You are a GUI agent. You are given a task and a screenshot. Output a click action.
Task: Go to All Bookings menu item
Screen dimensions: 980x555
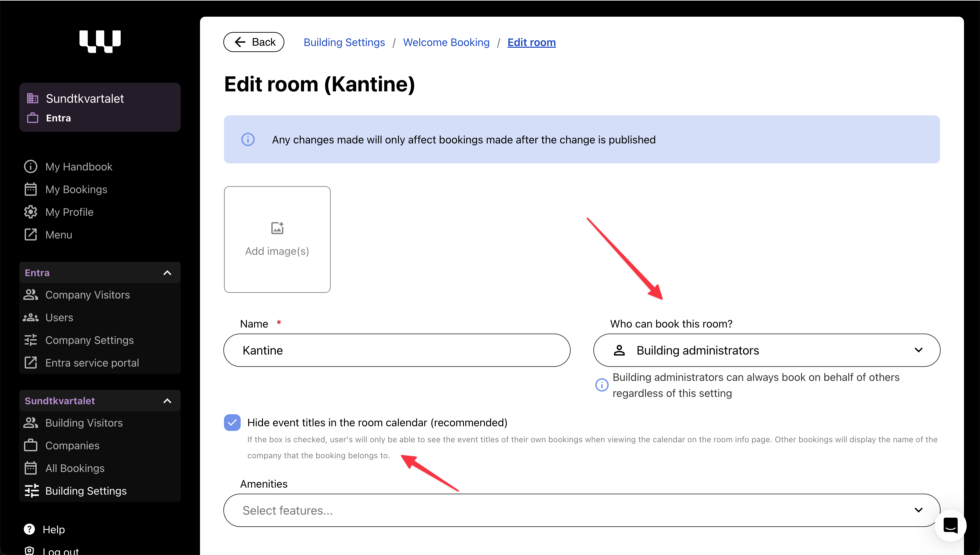(75, 468)
